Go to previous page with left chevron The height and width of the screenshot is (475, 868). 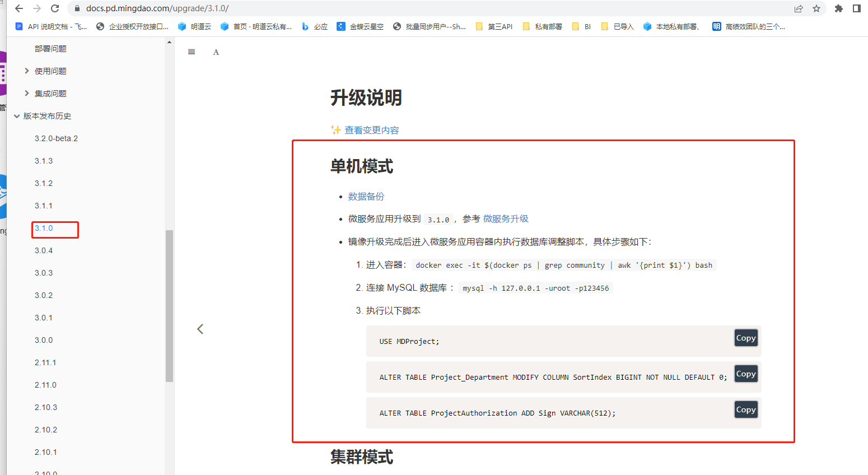pyautogui.click(x=200, y=329)
